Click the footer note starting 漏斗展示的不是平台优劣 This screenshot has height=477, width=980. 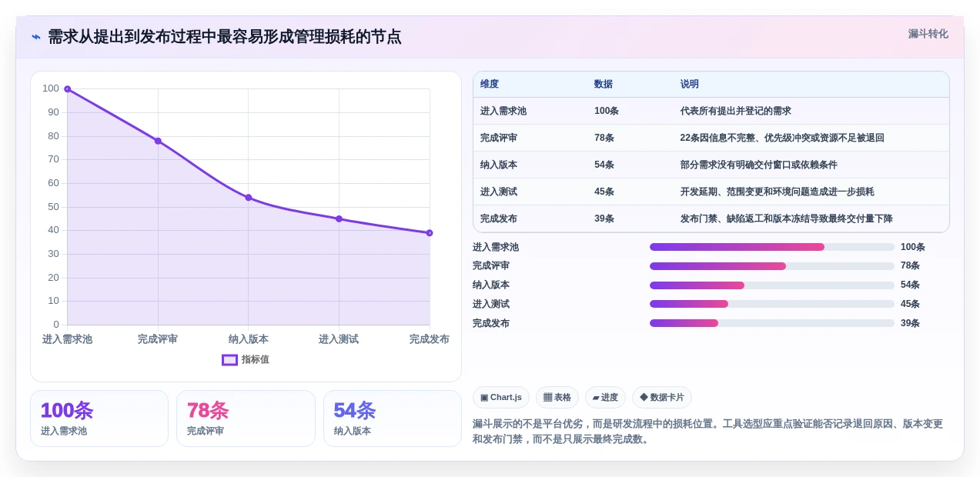point(707,431)
